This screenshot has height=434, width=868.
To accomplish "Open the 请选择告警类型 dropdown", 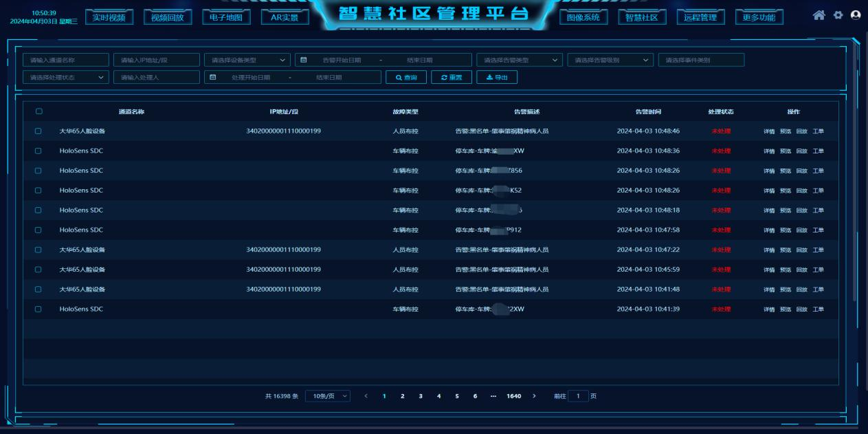I will [x=520, y=60].
